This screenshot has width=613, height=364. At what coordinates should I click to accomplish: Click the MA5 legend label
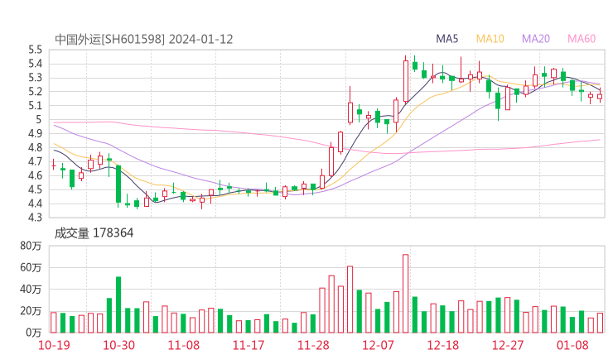446,39
